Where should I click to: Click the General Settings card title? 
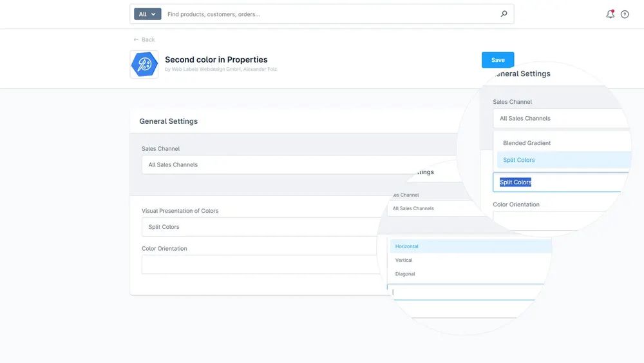click(168, 121)
